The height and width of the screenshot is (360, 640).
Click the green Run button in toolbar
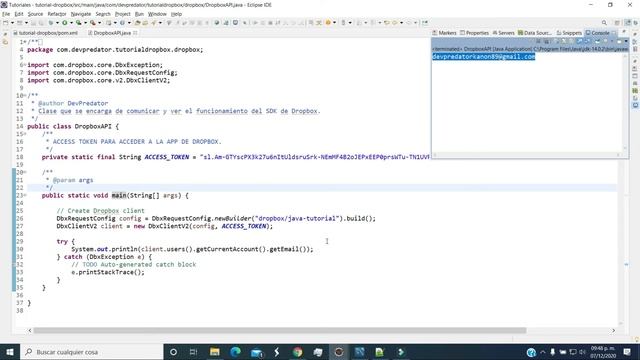tap(64, 23)
